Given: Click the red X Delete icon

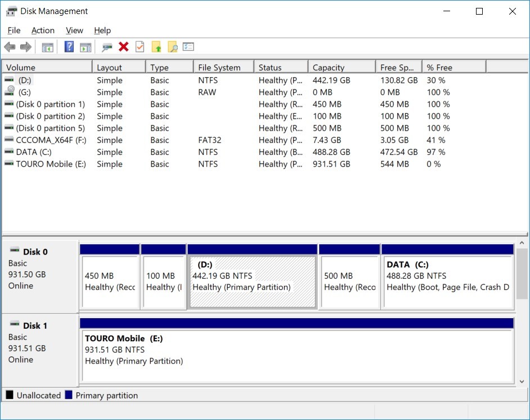Looking at the screenshot, I should click(124, 47).
